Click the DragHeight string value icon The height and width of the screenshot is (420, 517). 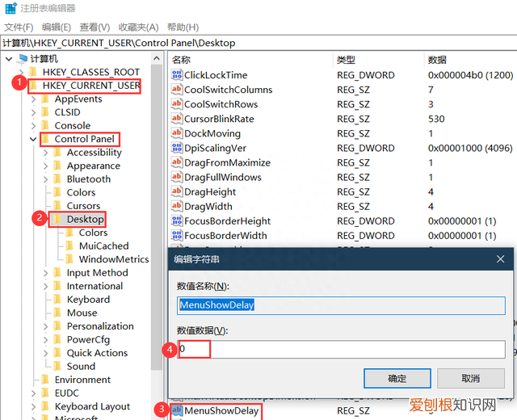tap(177, 191)
